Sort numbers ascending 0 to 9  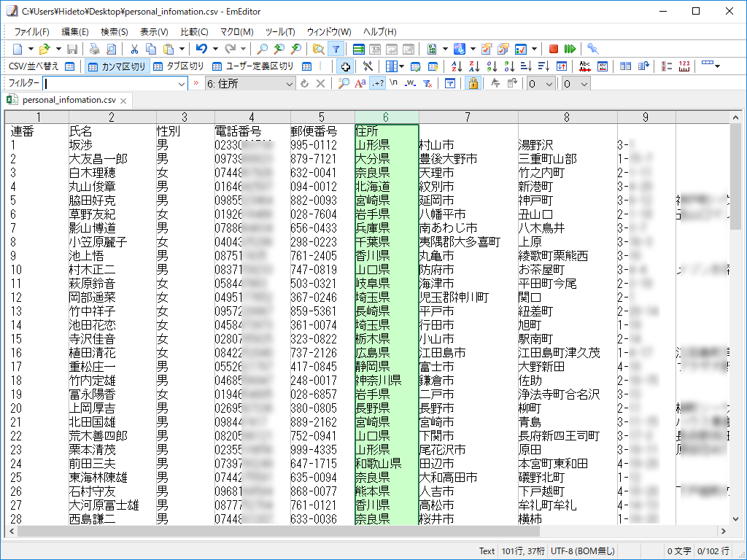coord(492,66)
